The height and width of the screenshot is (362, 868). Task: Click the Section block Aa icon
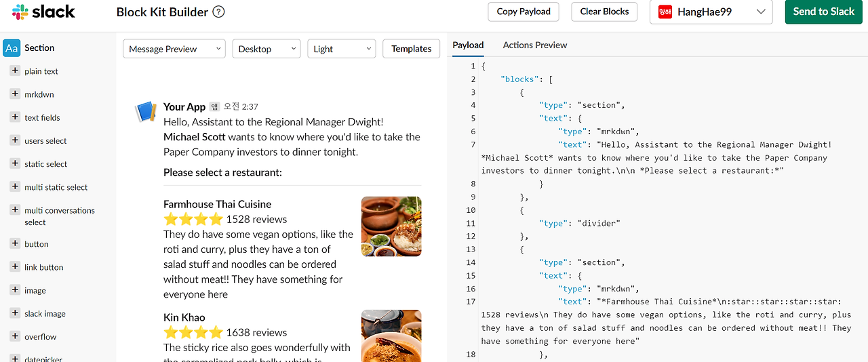[x=12, y=47]
